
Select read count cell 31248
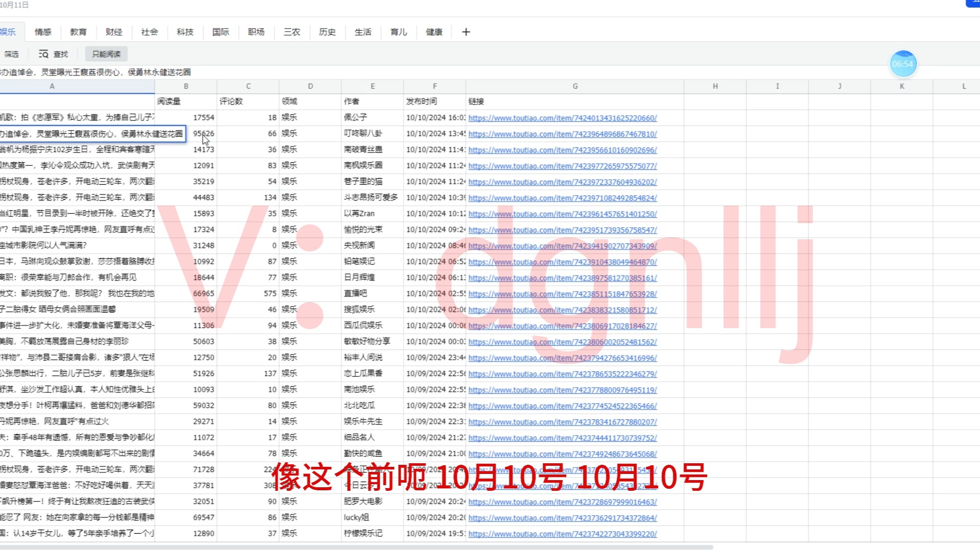[x=186, y=245]
